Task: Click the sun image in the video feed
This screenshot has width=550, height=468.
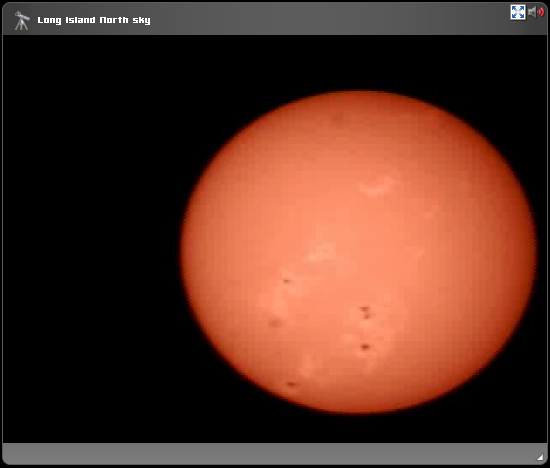Action: 358,252
